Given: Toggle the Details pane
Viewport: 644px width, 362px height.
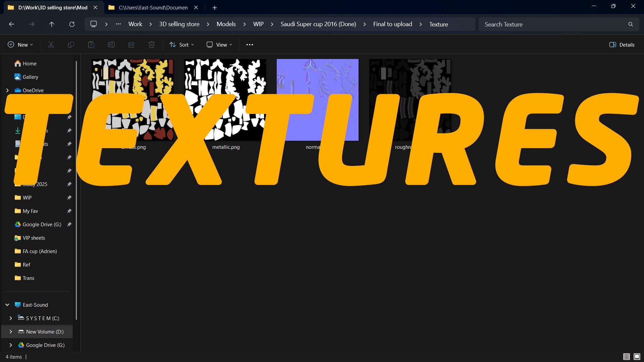Looking at the screenshot, I should 622,45.
